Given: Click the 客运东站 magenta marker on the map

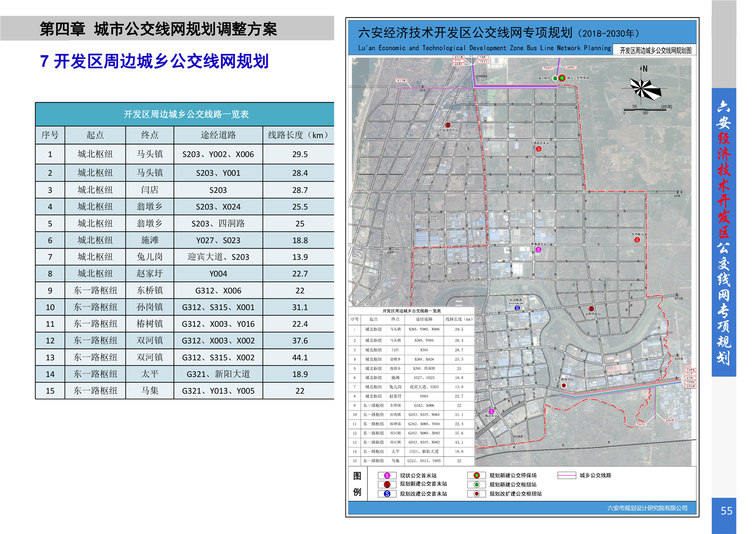Looking at the screenshot, I should [x=492, y=411].
